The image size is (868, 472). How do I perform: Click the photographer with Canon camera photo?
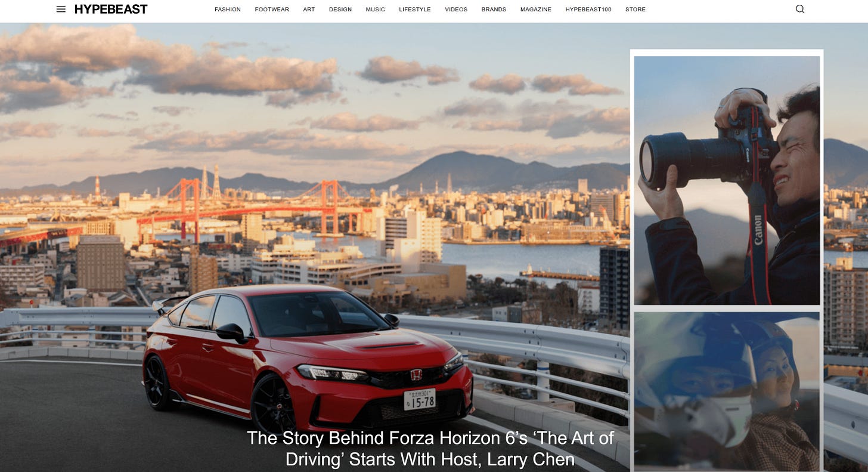point(727,180)
